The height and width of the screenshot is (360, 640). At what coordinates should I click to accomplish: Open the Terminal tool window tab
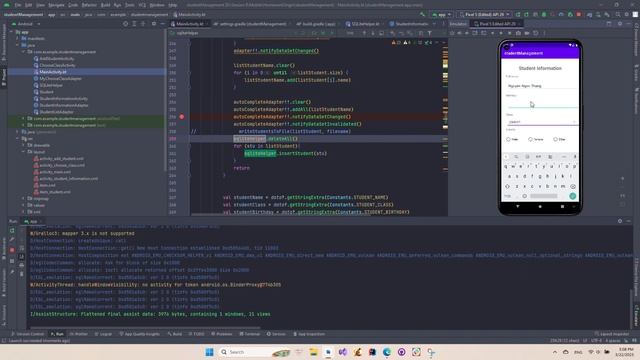(x=249, y=334)
